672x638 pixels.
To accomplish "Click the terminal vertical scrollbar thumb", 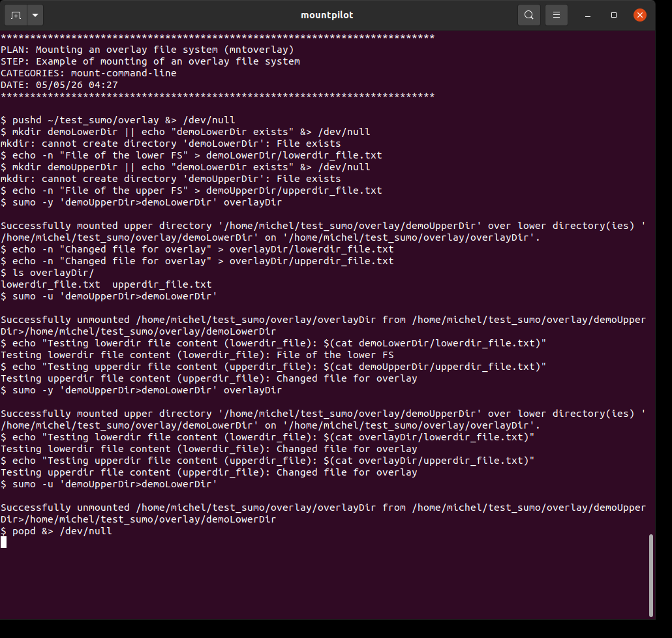I will 650,575.
